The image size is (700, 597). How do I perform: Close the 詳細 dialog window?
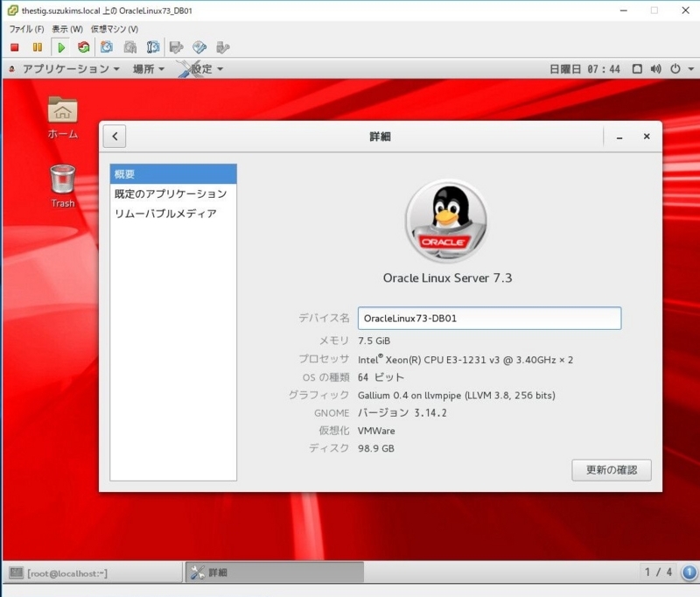point(647,137)
